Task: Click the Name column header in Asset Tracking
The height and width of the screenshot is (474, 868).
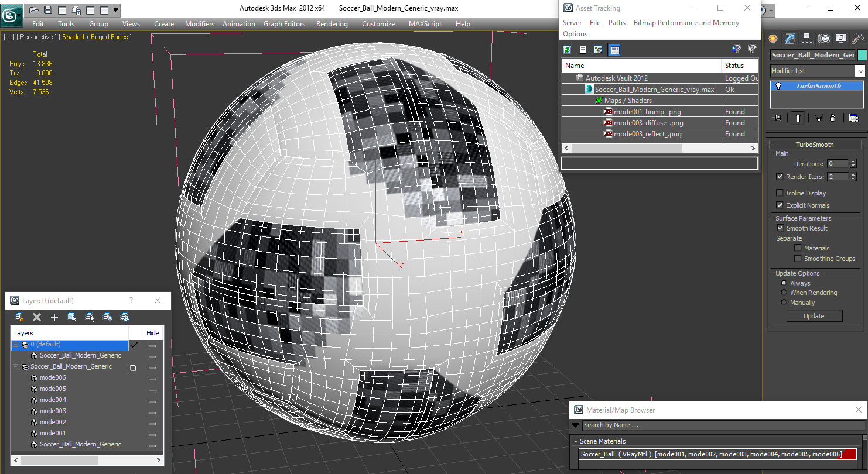Action: point(641,66)
